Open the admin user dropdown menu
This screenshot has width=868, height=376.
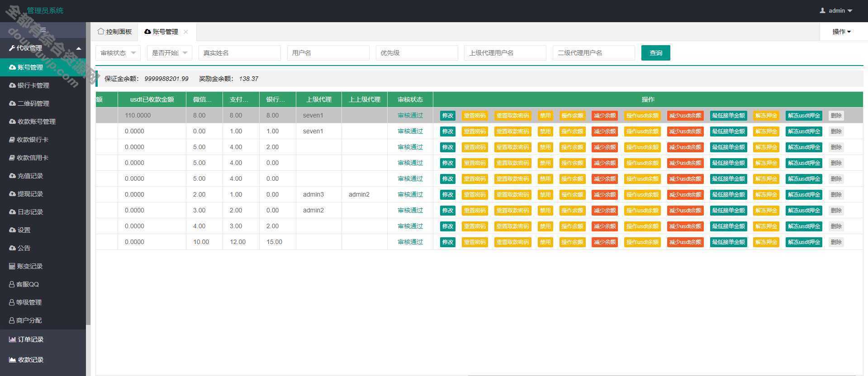836,10
